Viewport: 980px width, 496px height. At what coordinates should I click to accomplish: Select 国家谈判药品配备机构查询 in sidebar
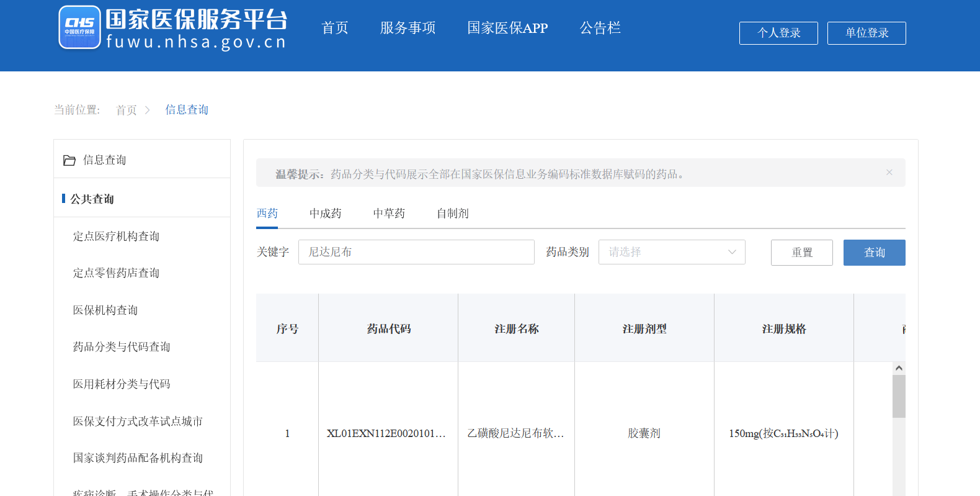tap(138, 458)
